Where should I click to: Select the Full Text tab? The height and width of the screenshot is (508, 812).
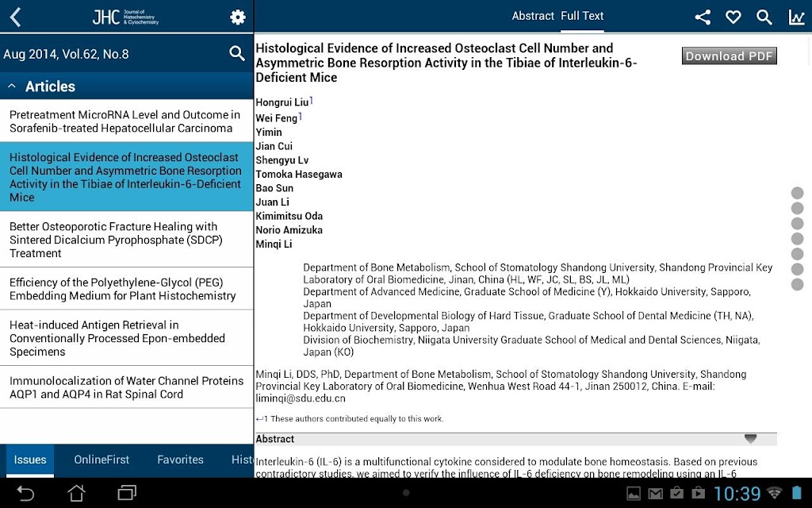pyautogui.click(x=582, y=16)
